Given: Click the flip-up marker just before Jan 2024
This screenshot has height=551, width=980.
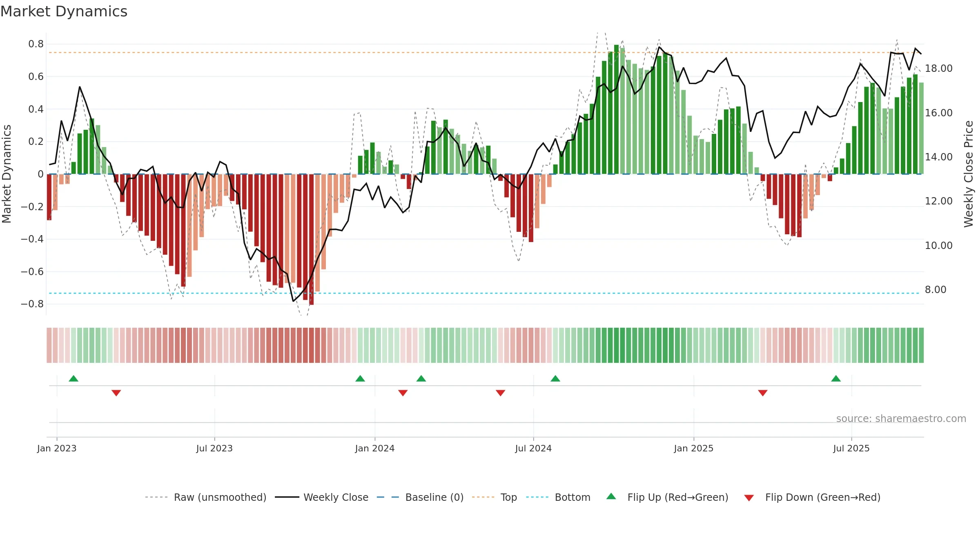Looking at the screenshot, I should [360, 378].
